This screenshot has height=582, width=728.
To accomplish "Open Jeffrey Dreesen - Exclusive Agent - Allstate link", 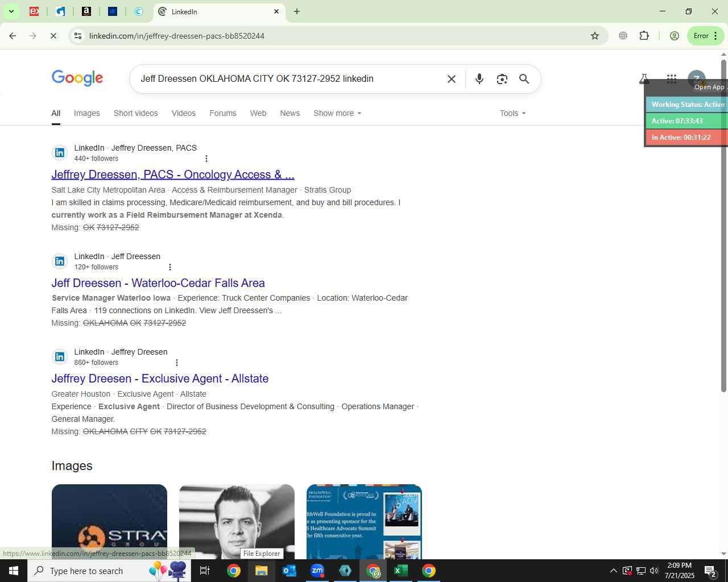I will click(160, 379).
